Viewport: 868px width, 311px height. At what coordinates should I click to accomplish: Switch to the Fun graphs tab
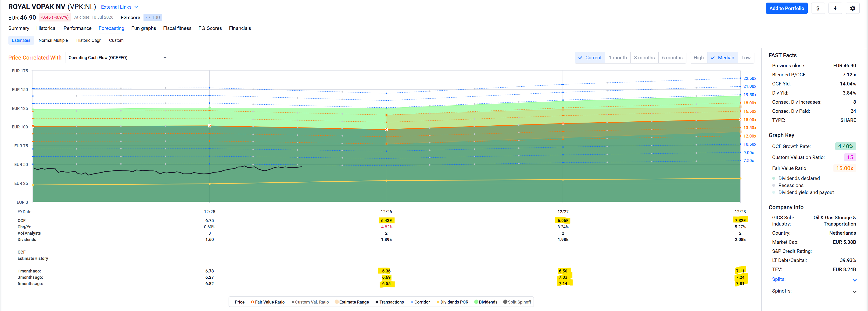click(143, 28)
